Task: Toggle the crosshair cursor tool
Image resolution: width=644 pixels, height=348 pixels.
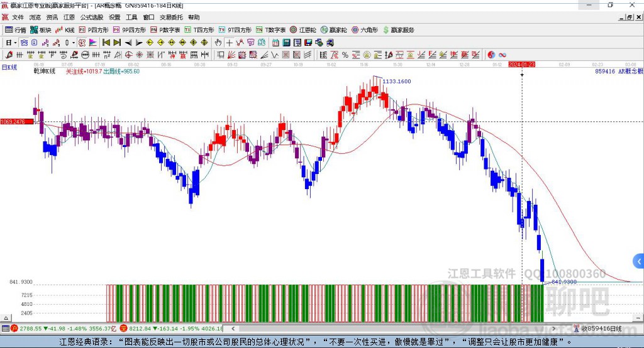Action: click(x=230, y=43)
